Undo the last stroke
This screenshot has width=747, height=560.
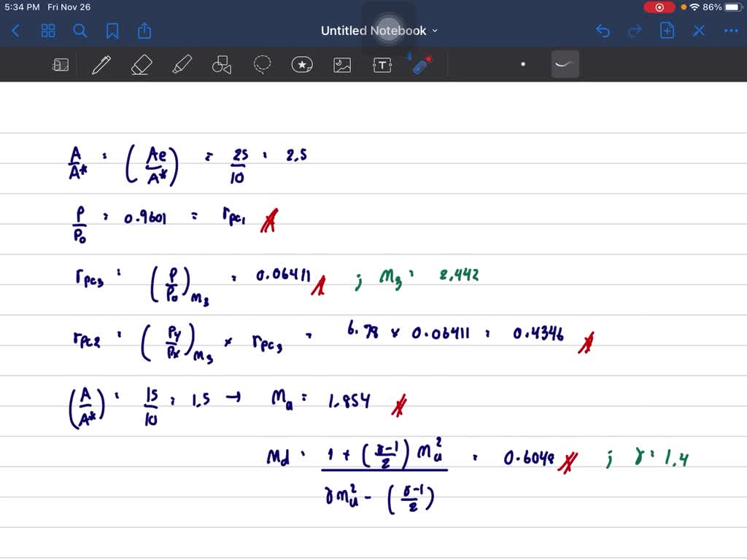[603, 31]
